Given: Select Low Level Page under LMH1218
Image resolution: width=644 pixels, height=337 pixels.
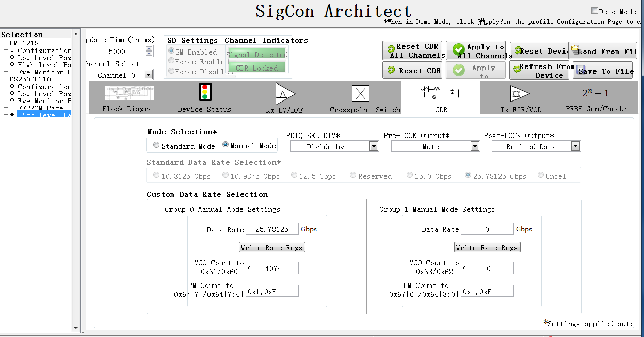Looking at the screenshot, I should (x=44, y=58).
